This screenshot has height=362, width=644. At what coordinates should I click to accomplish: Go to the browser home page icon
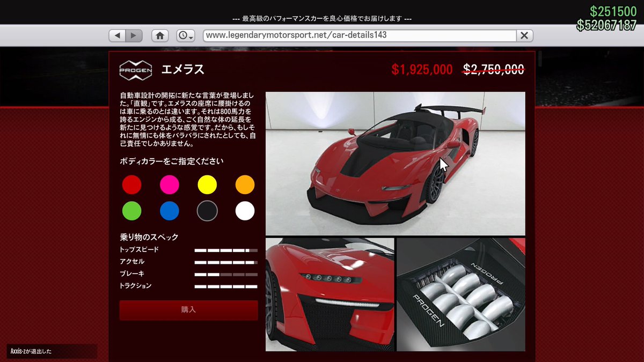[x=159, y=35]
